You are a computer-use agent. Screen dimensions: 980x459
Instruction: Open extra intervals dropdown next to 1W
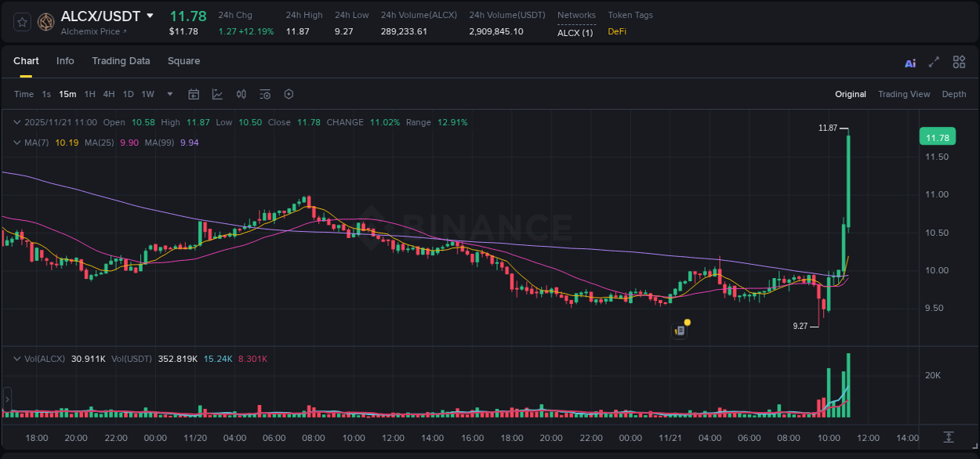point(169,94)
